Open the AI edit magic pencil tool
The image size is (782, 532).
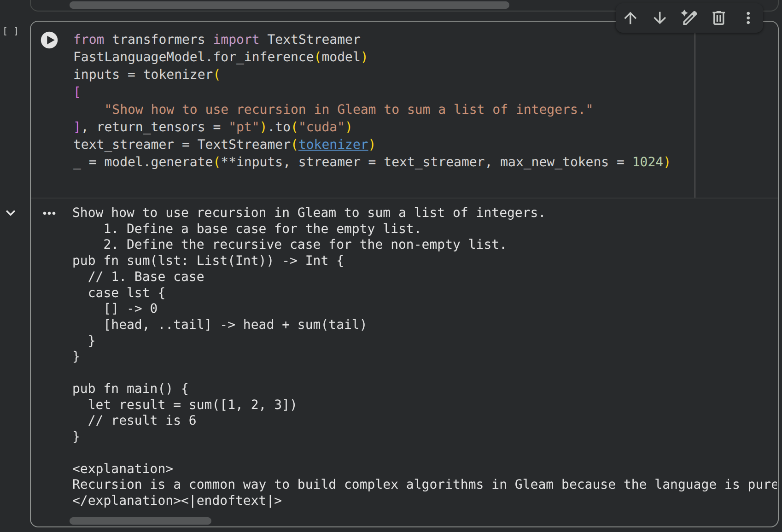coord(689,18)
